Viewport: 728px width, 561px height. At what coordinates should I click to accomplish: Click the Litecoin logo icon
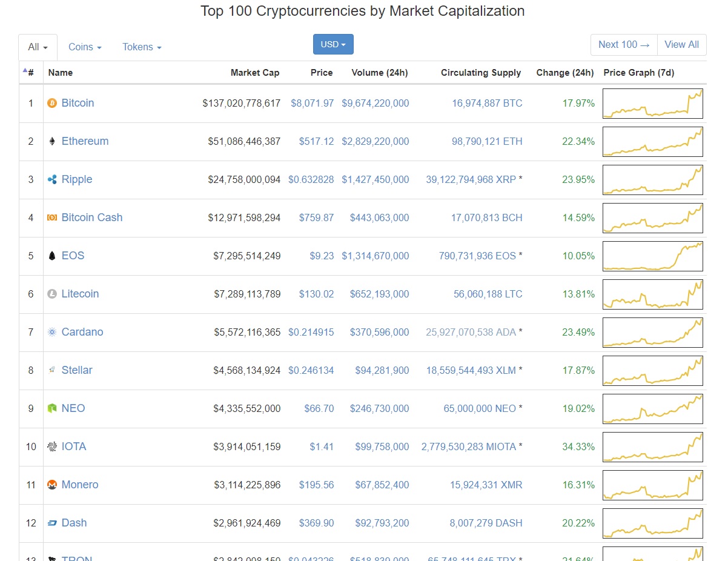[52, 294]
